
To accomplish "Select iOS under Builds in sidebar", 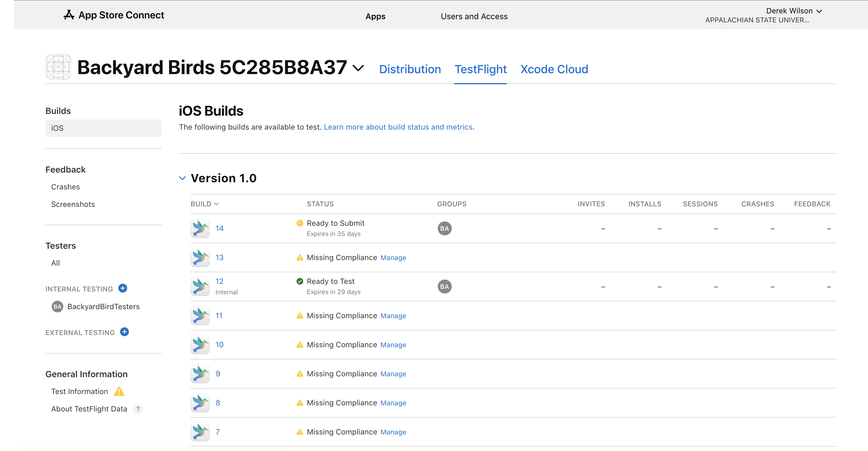I will [103, 128].
